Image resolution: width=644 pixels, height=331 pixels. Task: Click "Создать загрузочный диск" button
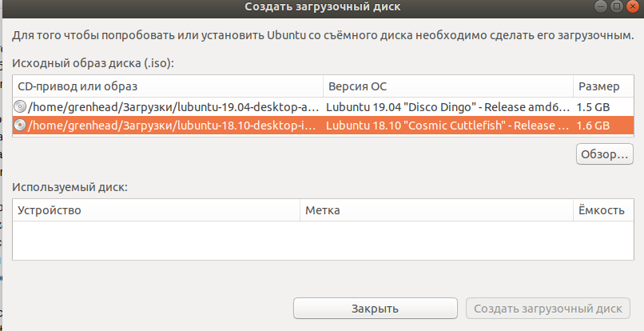[x=548, y=309]
